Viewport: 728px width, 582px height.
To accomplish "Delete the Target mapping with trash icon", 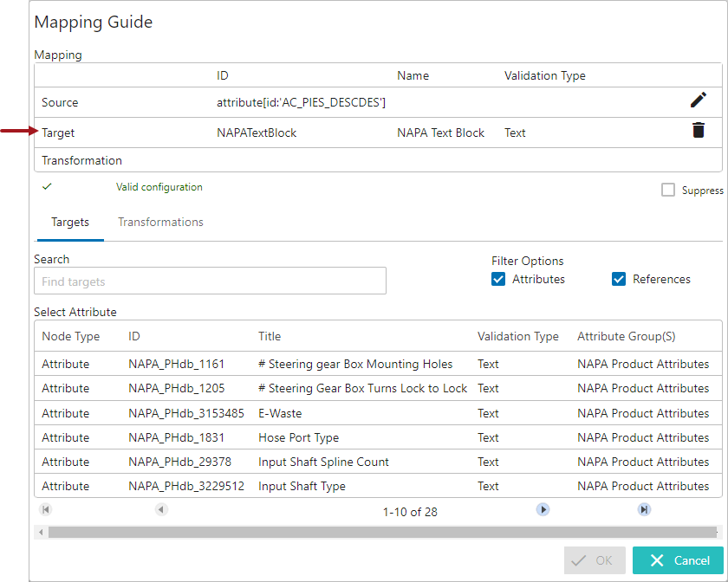I will tap(699, 130).
